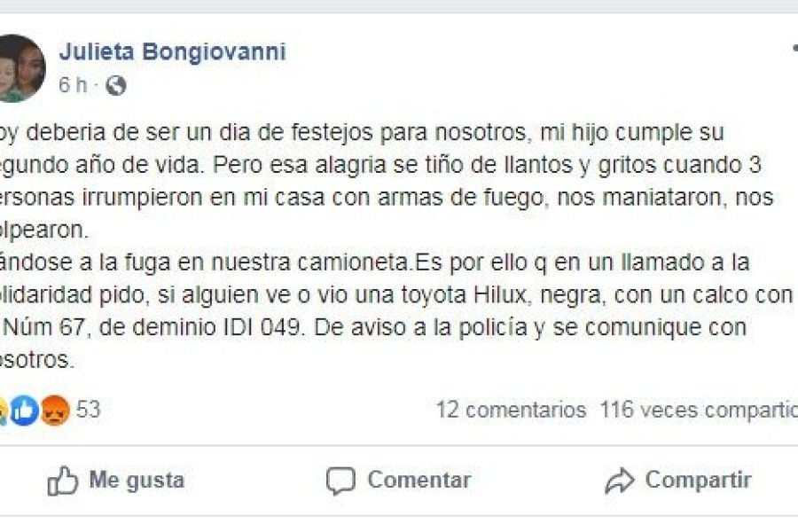Viewport: 798px width, 532px height.
Task: Open the 6 h post timestamp
Action: click(x=73, y=85)
